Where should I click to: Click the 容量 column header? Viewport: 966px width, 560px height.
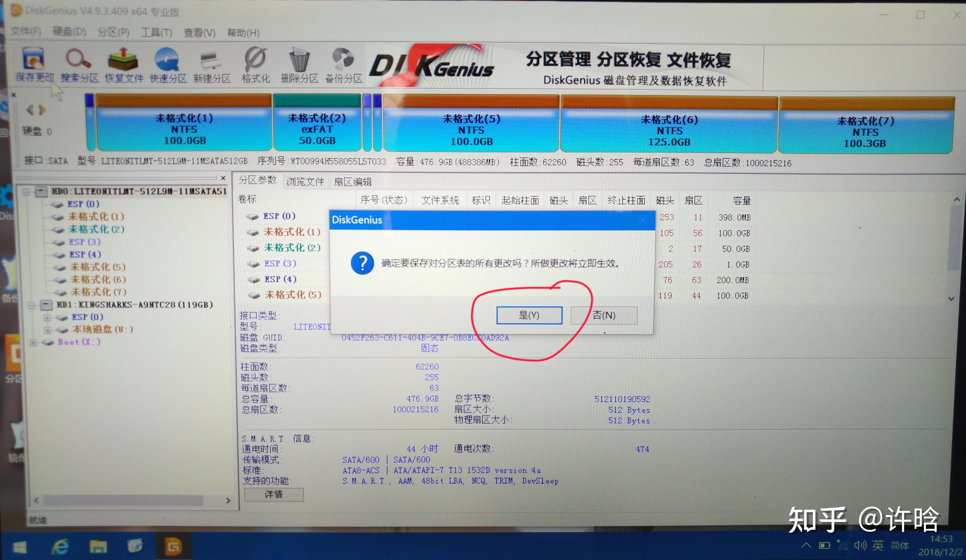click(741, 201)
